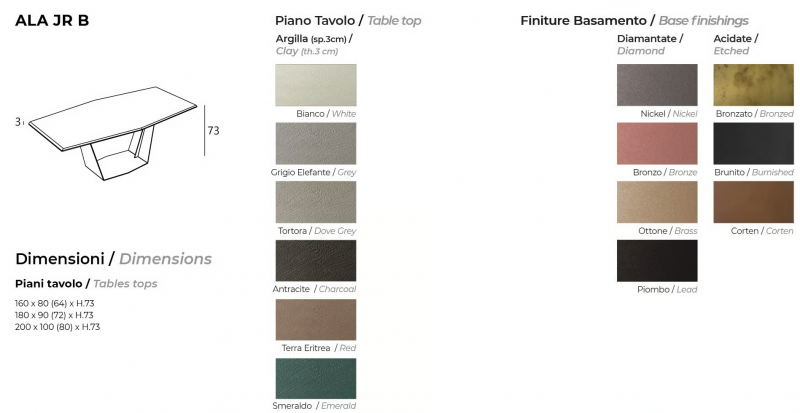Click the Finiture Basamento heading
Viewport: 800px width, 413px height.
(x=634, y=21)
